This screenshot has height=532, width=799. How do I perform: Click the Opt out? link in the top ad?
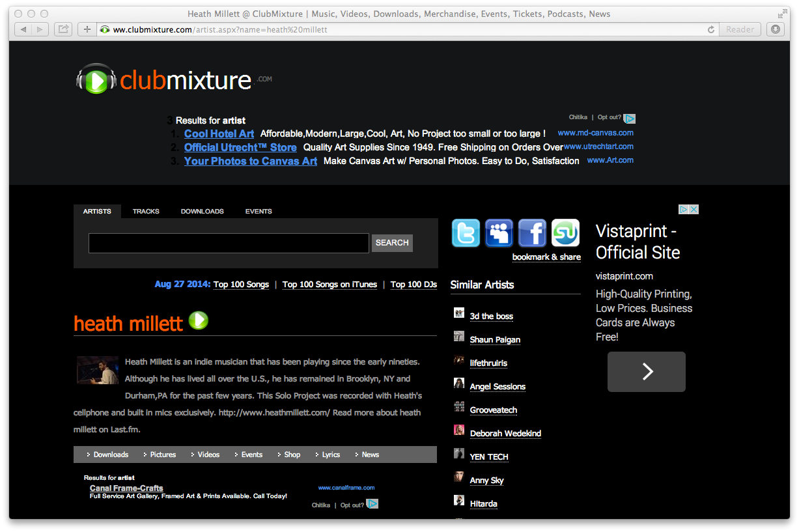(x=610, y=117)
